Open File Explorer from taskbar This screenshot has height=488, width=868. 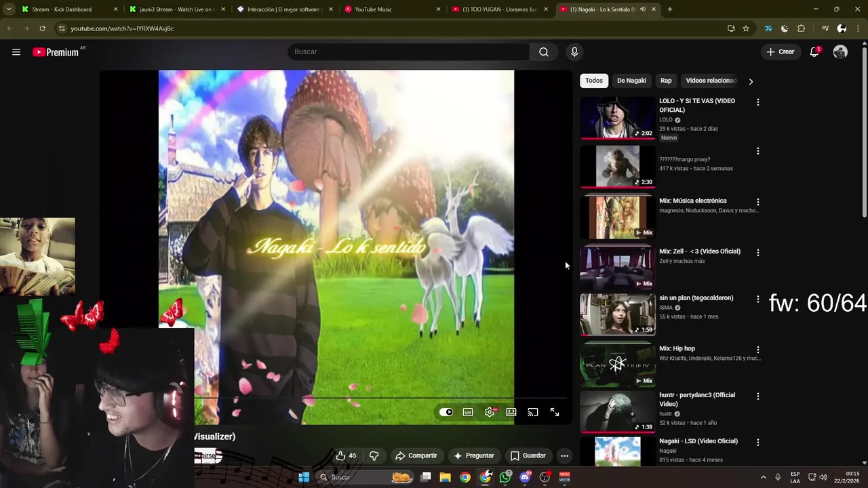[445, 477]
